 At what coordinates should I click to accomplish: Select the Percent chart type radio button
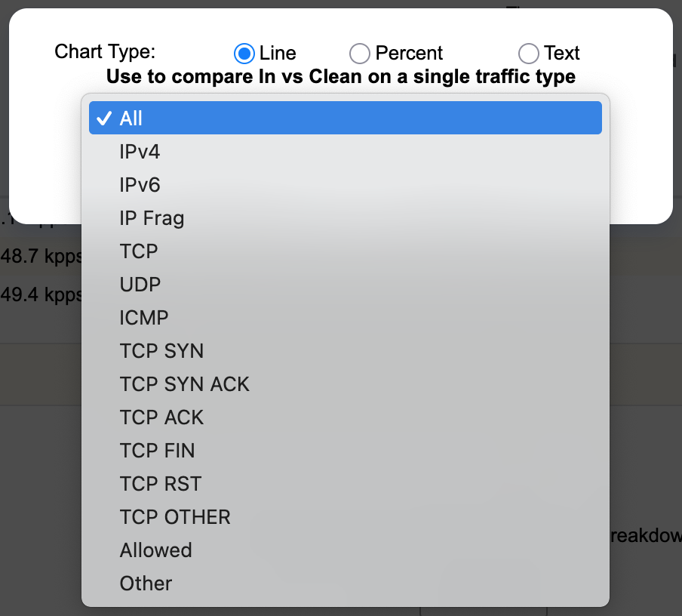point(360,54)
